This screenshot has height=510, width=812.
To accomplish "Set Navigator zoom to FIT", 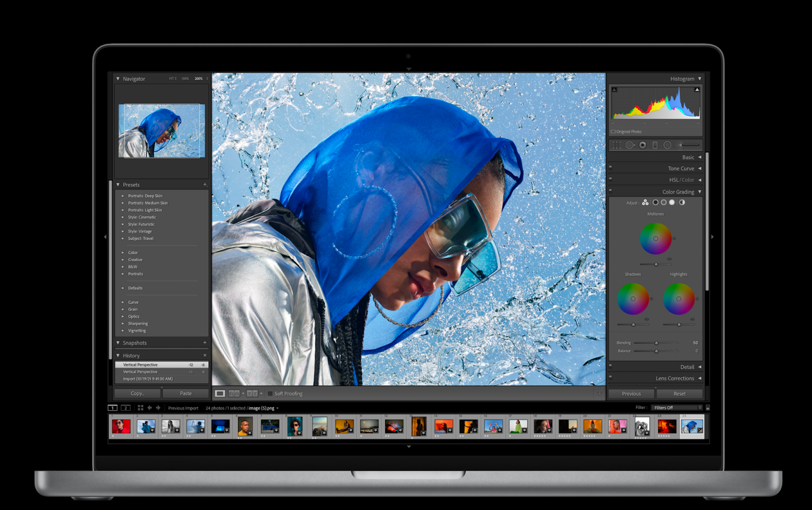I will point(173,79).
